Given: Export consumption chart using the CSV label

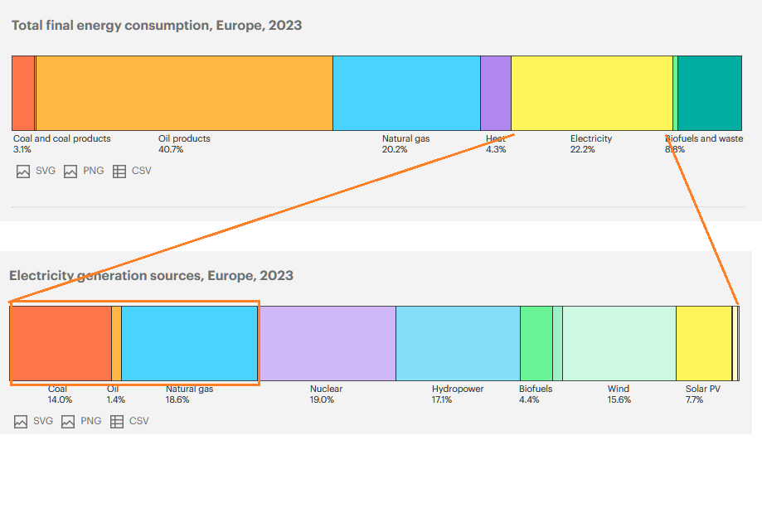Looking at the screenshot, I should click(142, 172).
